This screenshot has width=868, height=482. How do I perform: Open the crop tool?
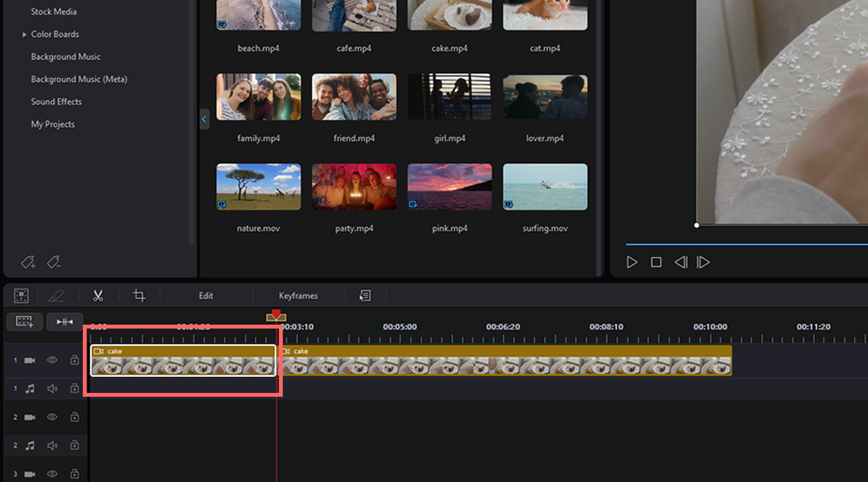[x=139, y=296]
